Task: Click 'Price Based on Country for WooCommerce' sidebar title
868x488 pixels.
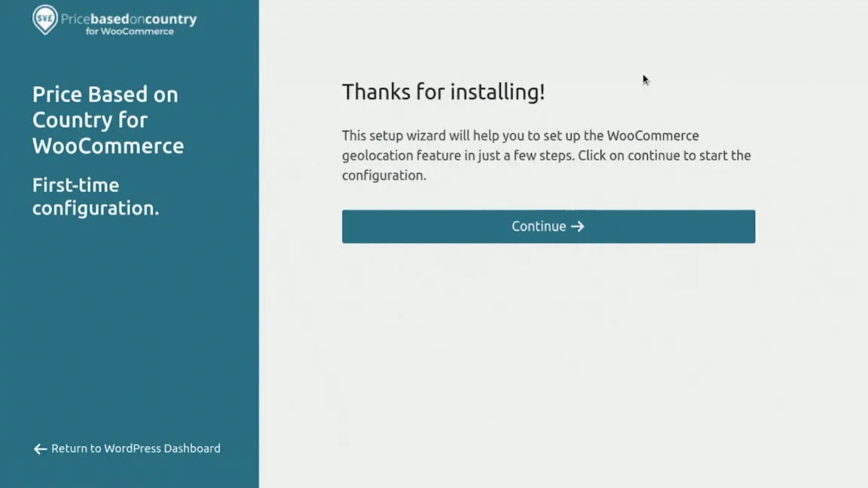Action: coord(108,120)
